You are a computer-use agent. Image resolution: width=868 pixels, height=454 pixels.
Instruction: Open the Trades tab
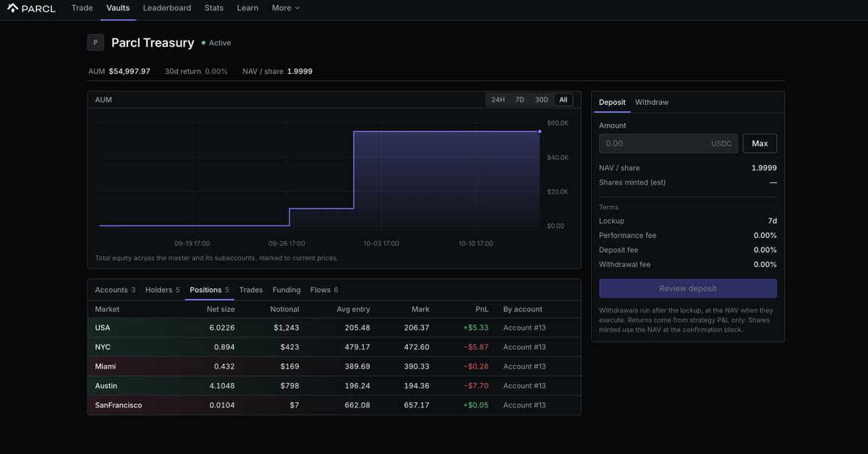(x=251, y=290)
